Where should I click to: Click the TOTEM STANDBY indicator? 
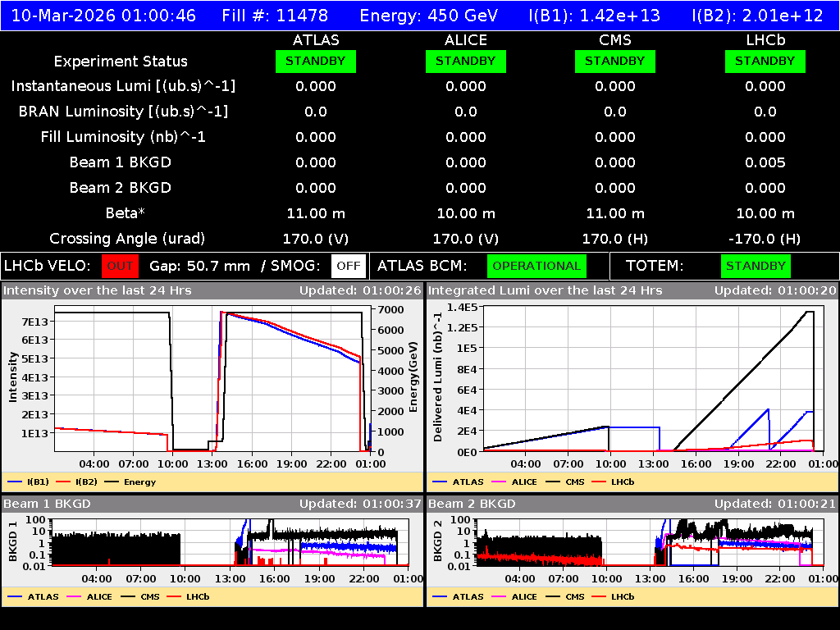pyautogui.click(x=756, y=266)
